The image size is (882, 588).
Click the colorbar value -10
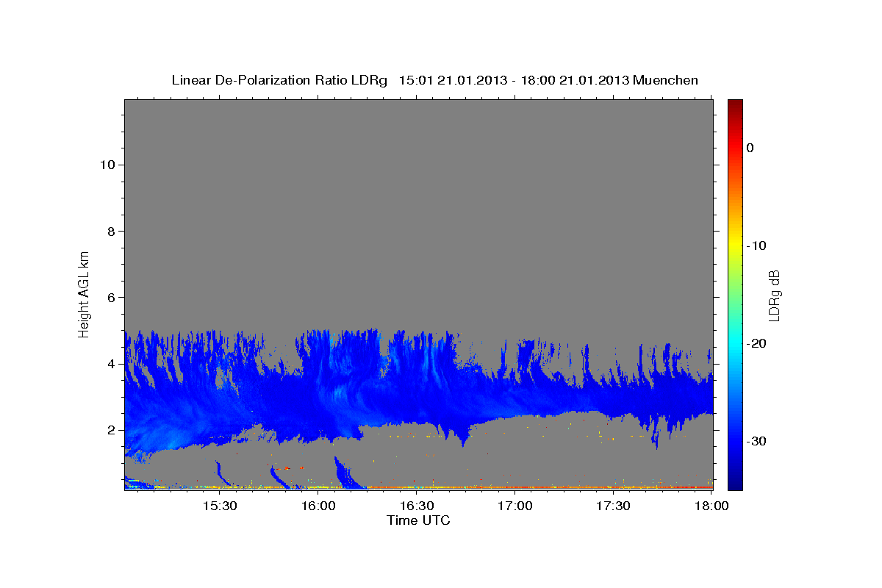click(756, 245)
